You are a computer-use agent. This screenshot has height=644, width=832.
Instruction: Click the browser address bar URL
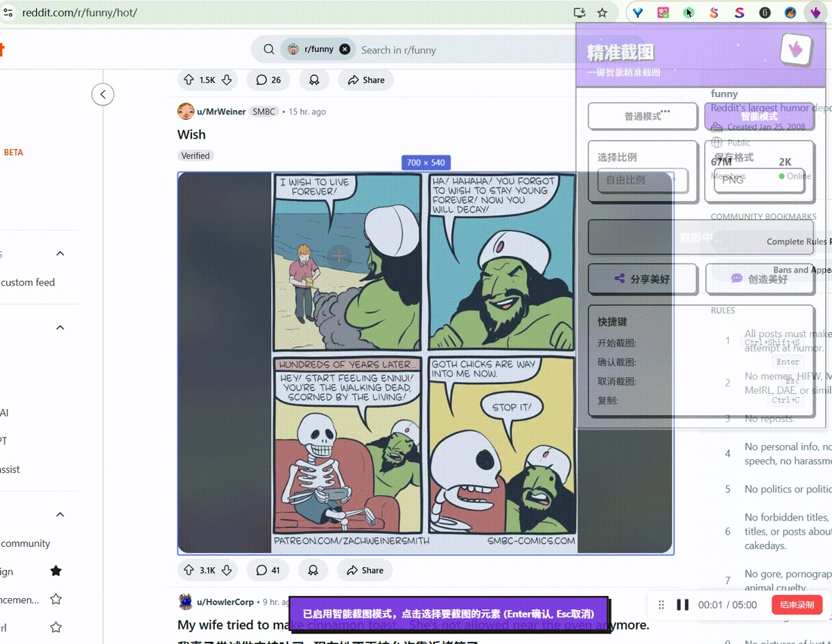(80, 12)
